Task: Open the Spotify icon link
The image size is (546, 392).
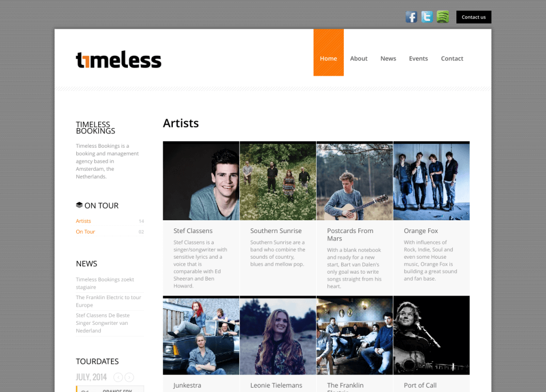Action: pyautogui.click(x=443, y=17)
